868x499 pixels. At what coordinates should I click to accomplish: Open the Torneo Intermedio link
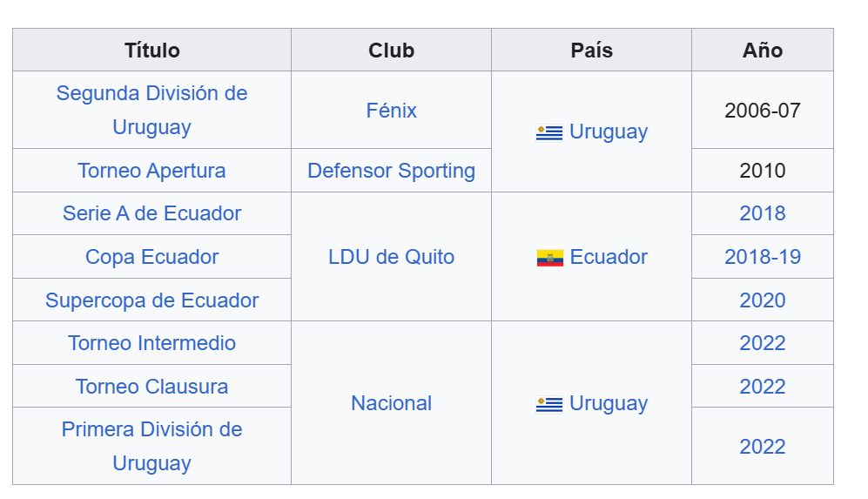tap(151, 343)
